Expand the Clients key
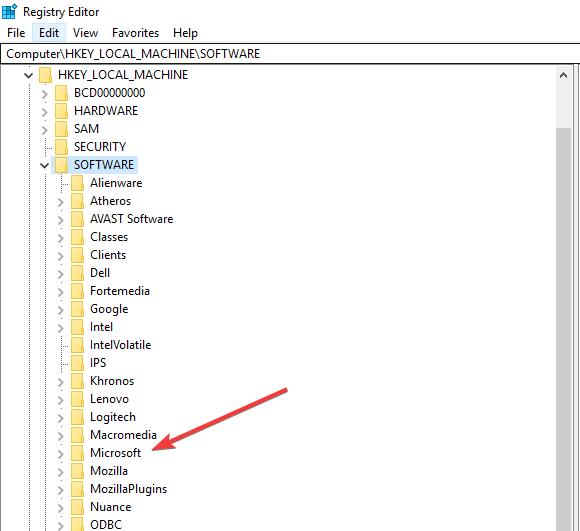This screenshot has width=580, height=531. (61, 256)
